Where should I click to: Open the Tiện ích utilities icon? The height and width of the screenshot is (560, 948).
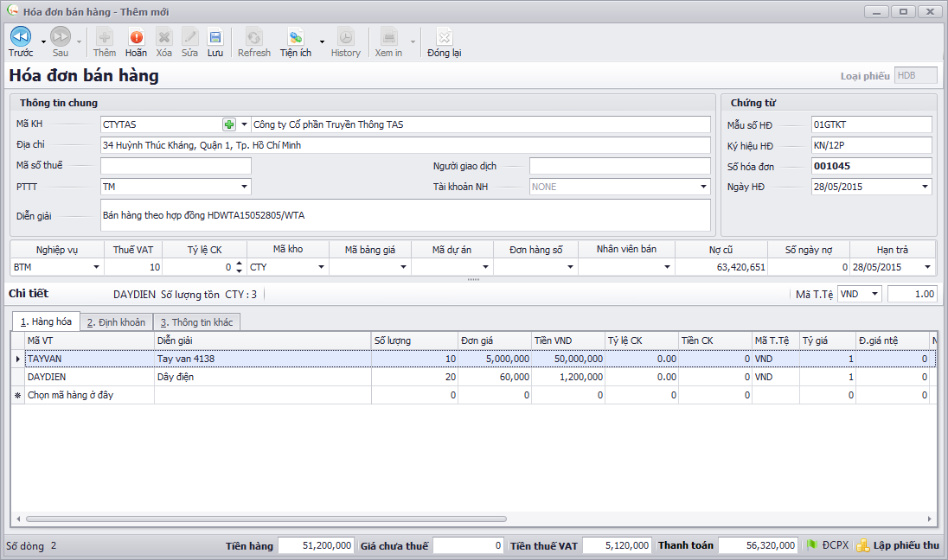click(x=296, y=37)
